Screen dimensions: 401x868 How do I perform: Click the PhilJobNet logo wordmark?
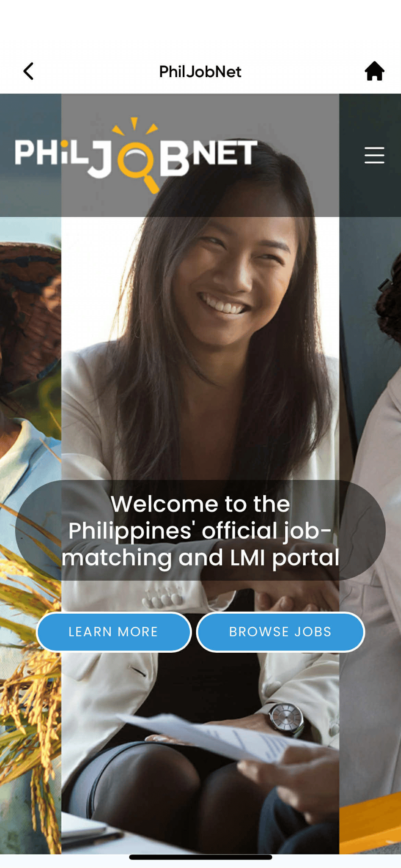coord(136,156)
